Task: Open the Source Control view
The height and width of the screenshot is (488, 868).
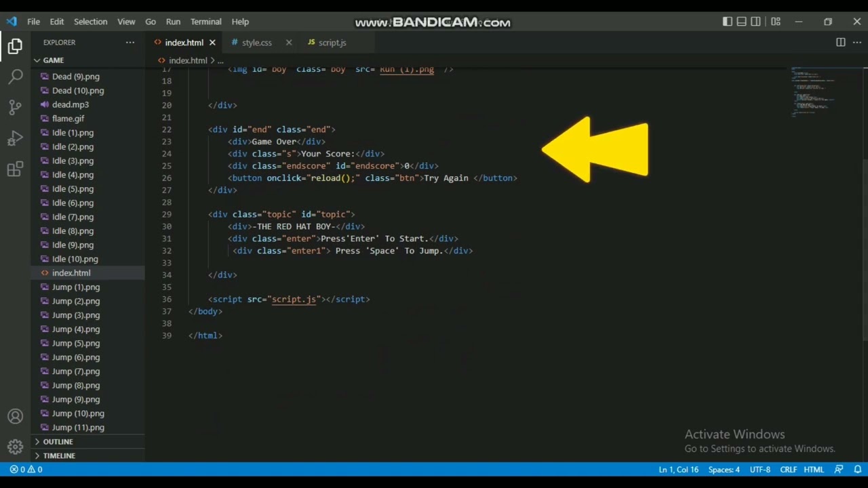Action: (x=15, y=107)
